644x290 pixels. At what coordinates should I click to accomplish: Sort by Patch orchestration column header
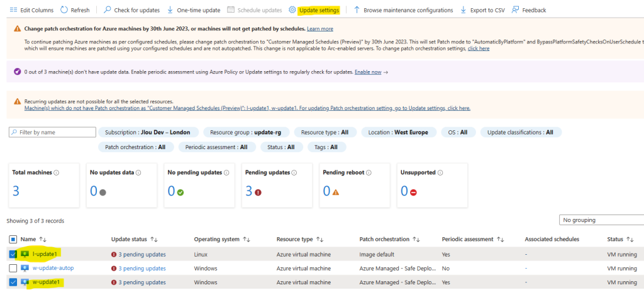389,239
